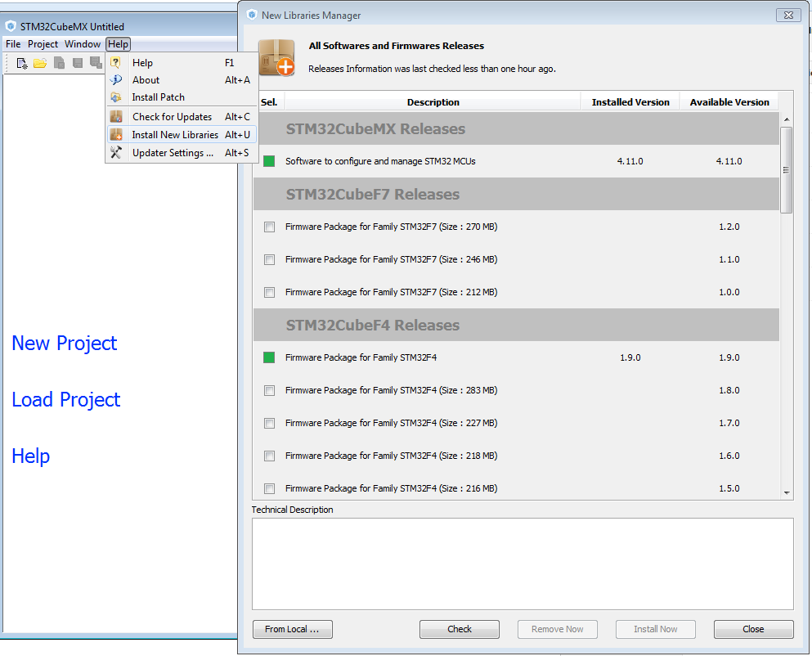This screenshot has height=656, width=812.
Task: Click the New Project toolbar icon
Action: (22, 63)
